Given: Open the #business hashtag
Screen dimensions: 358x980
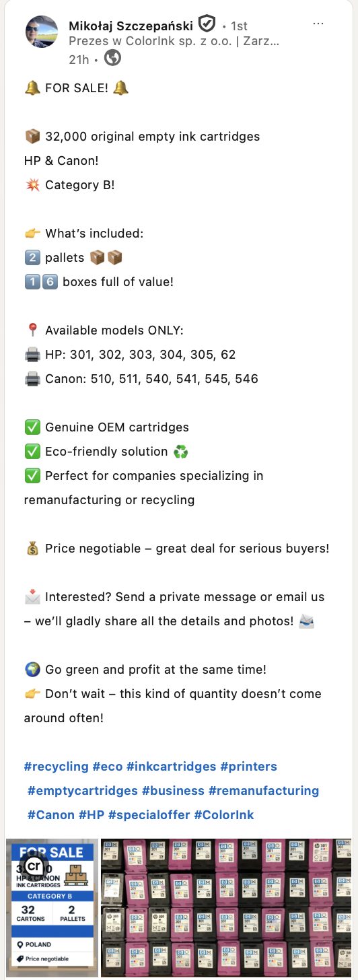Looking at the screenshot, I should (173, 790).
